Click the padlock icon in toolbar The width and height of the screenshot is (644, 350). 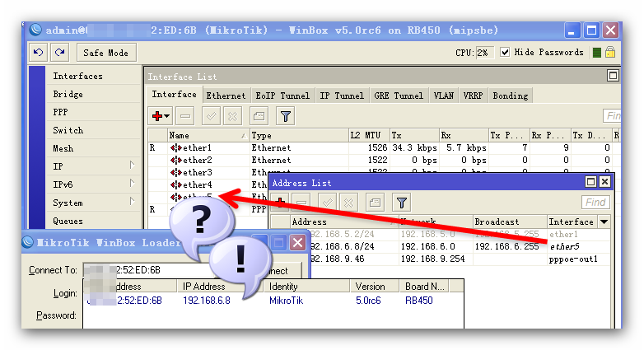[610, 52]
